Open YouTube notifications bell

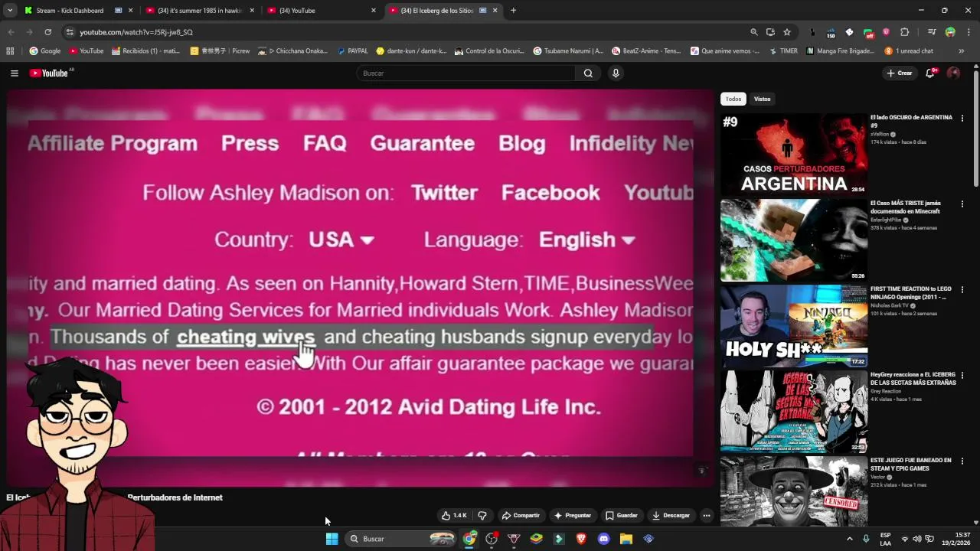point(930,73)
